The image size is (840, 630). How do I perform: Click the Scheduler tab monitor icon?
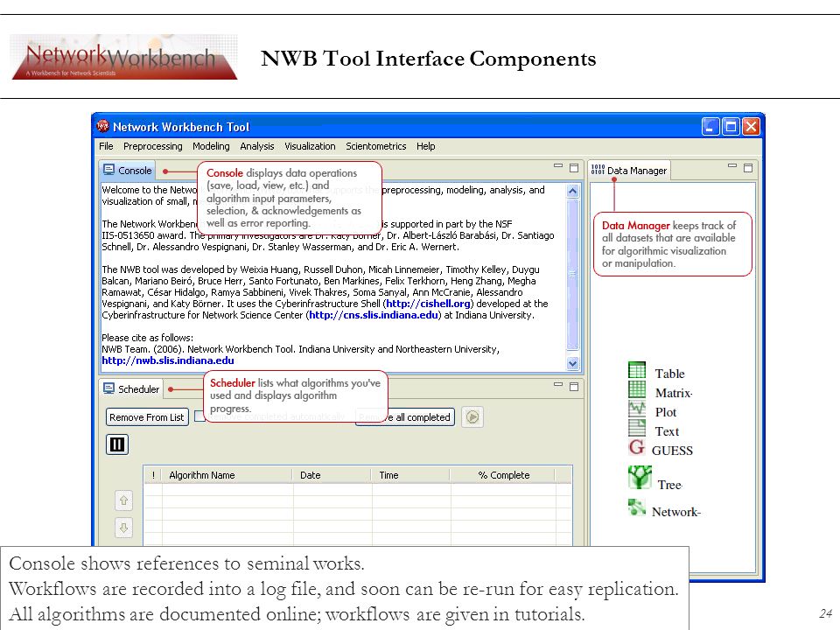tap(108, 388)
